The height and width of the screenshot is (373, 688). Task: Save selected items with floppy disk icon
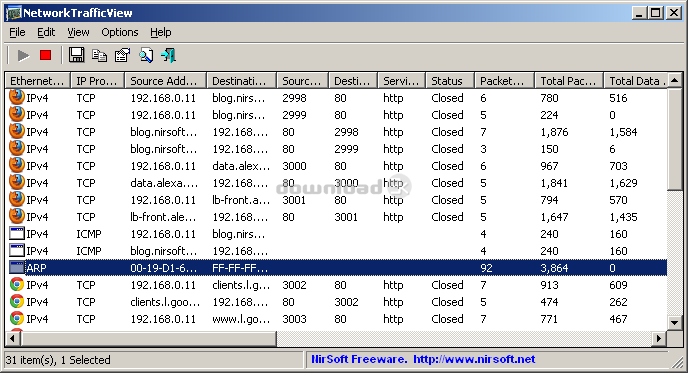point(76,55)
